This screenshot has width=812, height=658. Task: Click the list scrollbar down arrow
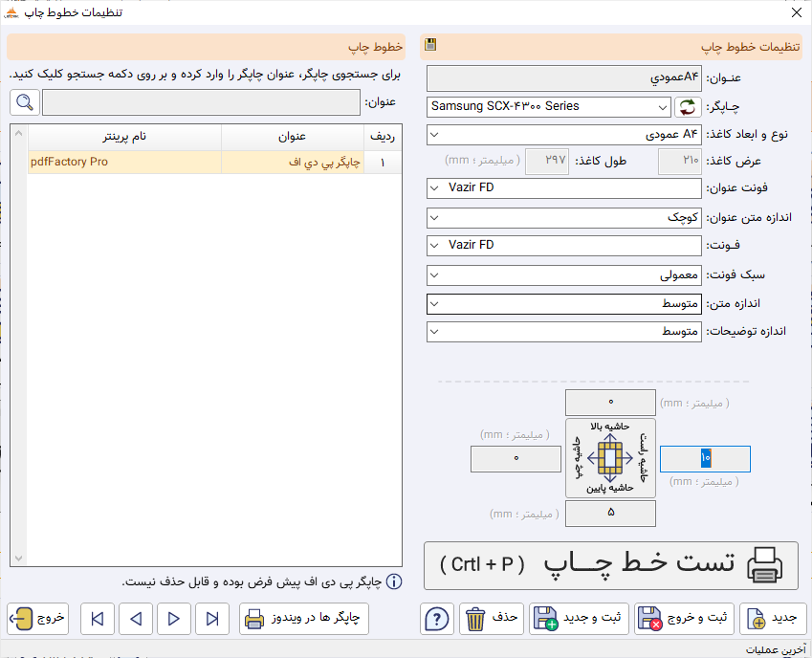point(18,559)
